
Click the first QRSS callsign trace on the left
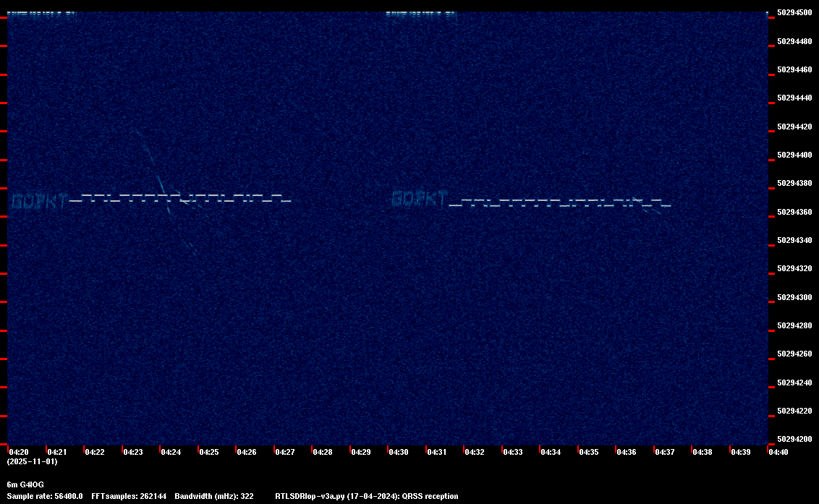click(151, 200)
